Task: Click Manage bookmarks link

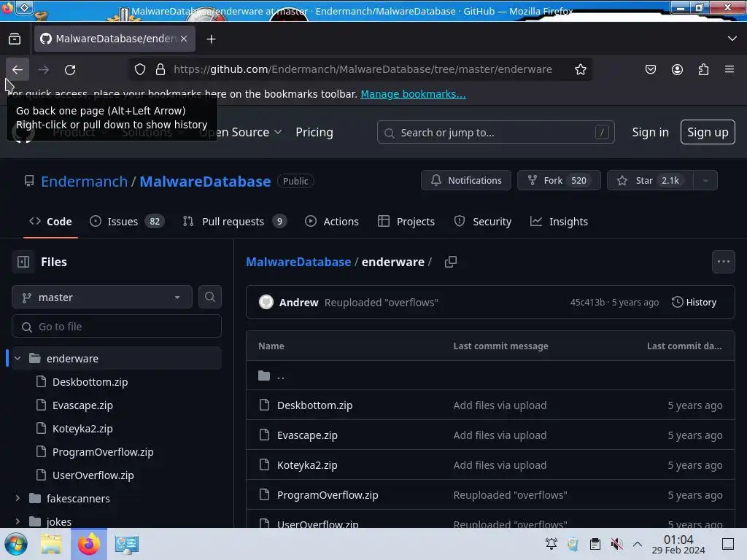Action: [413, 94]
